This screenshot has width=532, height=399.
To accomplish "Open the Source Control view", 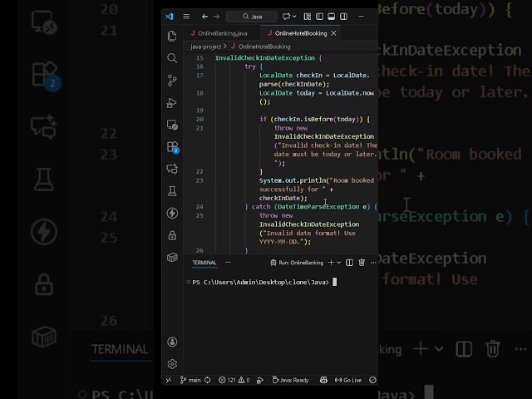I will 172,81.
